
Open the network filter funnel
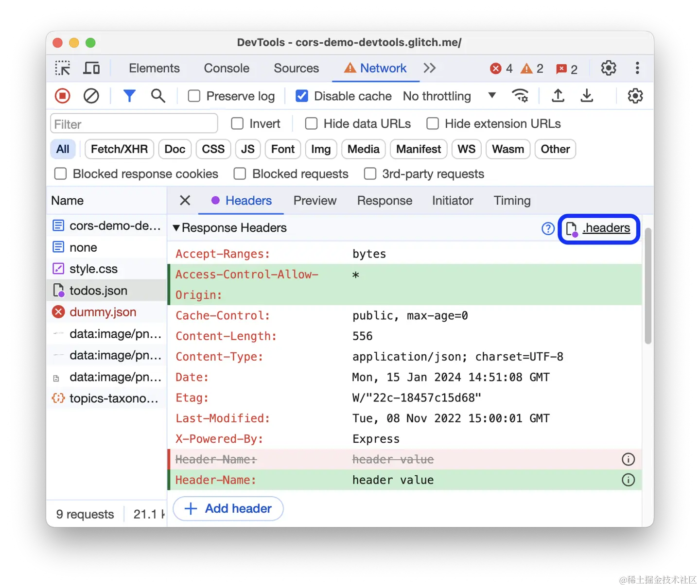(x=129, y=96)
